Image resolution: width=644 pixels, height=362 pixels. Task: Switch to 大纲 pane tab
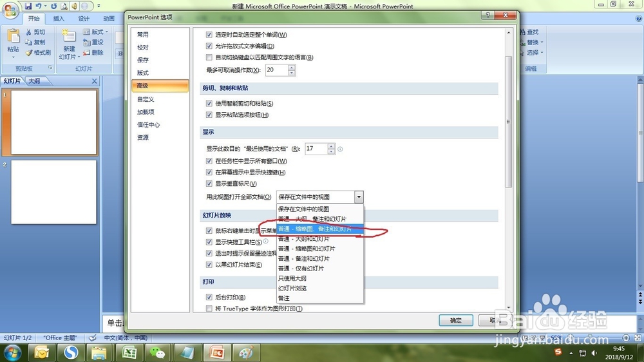[x=35, y=81]
